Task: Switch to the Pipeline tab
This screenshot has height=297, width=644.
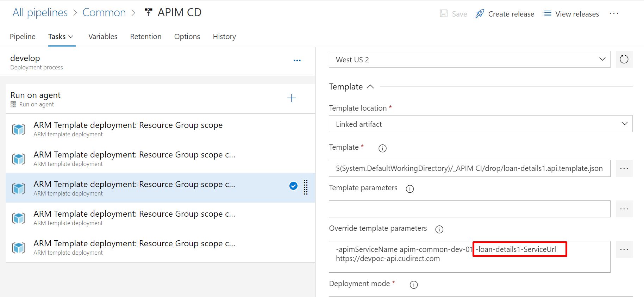Action: click(x=23, y=37)
